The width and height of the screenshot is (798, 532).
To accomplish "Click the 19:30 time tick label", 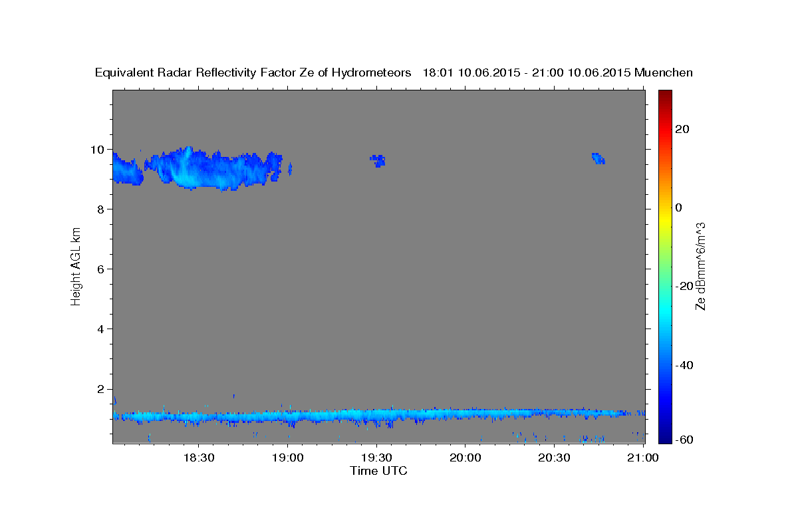I will tap(376, 458).
